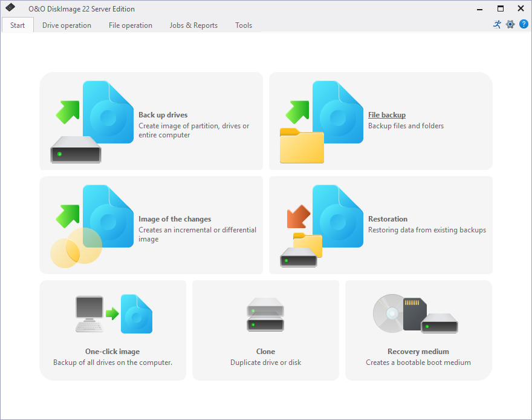Click the Back up drives title
Image resolution: width=532 pixels, height=420 pixels.
(163, 115)
